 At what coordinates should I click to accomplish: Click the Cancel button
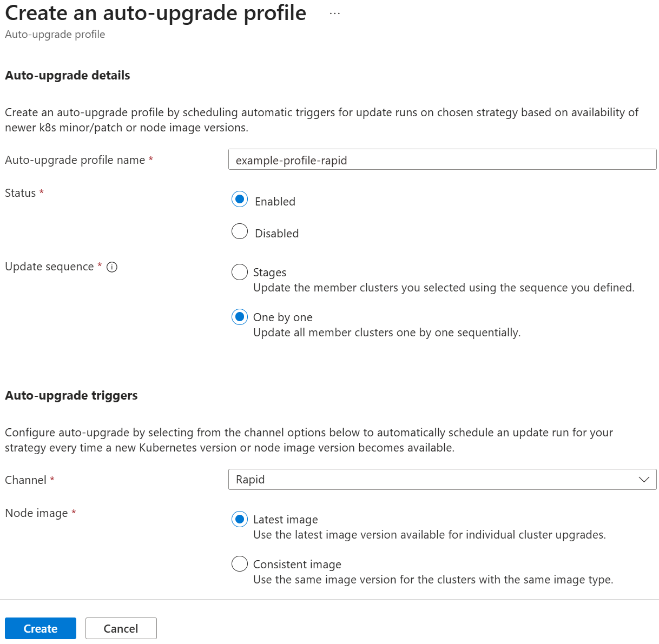121,628
